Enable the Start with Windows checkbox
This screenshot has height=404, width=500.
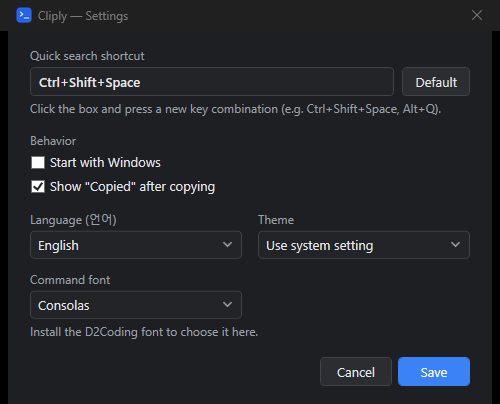tap(38, 163)
